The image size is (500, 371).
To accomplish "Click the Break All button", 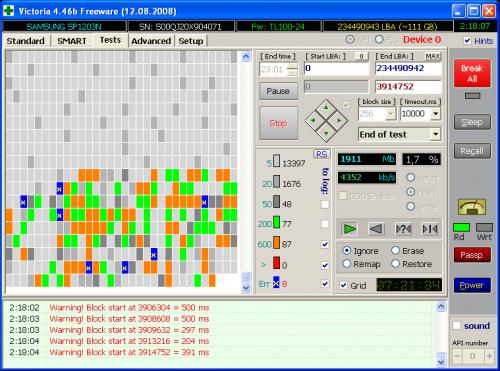I will [472, 73].
